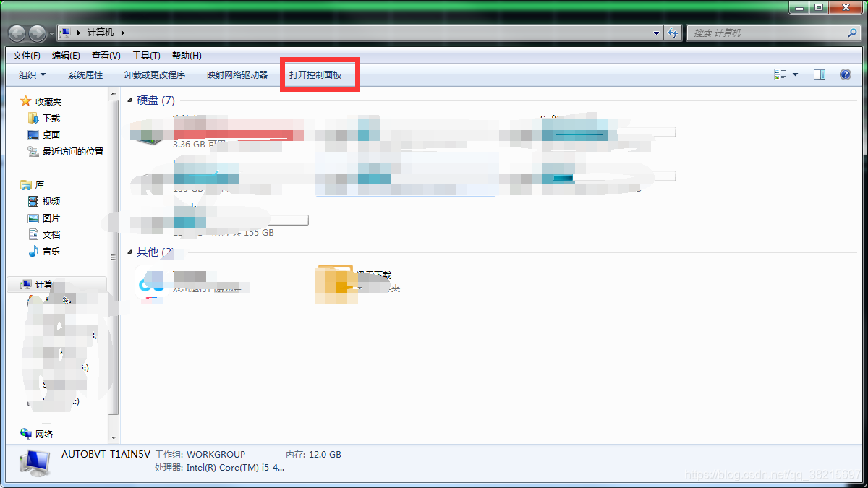868x488 pixels.
Task: Open the 查看(V) menu
Action: (x=106, y=56)
